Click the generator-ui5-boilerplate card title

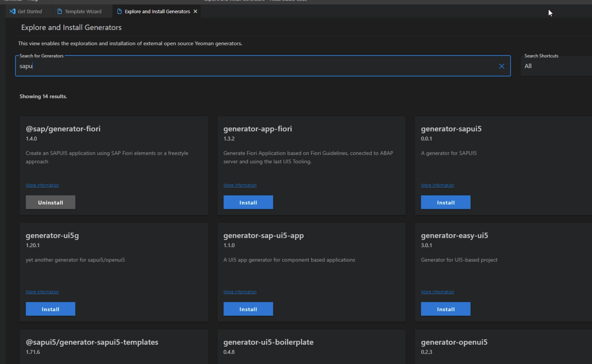click(268, 342)
